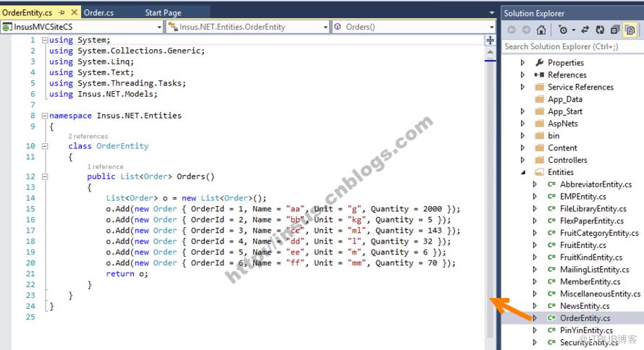Image resolution: width=644 pixels, height=350 pixels.
Task: Click the editor vertical scrollbar track
Action: (x=490, y=197)
